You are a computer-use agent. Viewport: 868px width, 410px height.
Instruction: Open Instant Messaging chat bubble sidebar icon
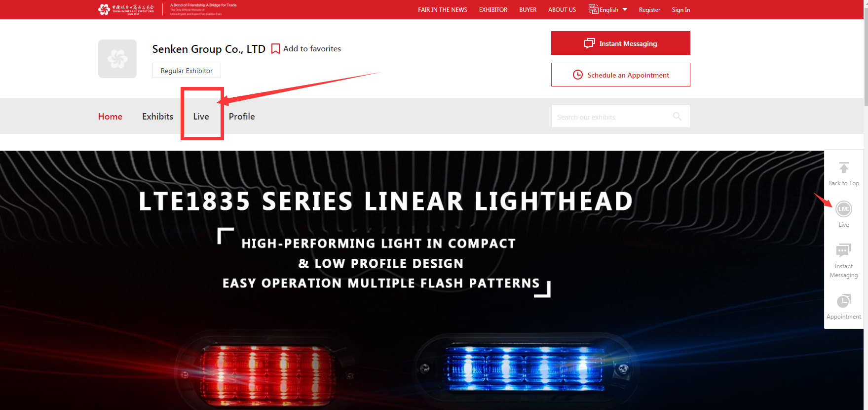(843, 250)
